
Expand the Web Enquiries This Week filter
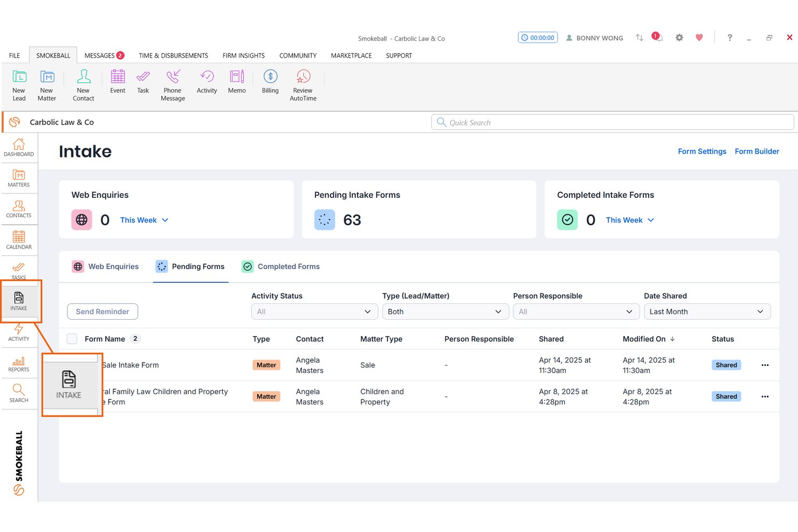coord(145,220)
